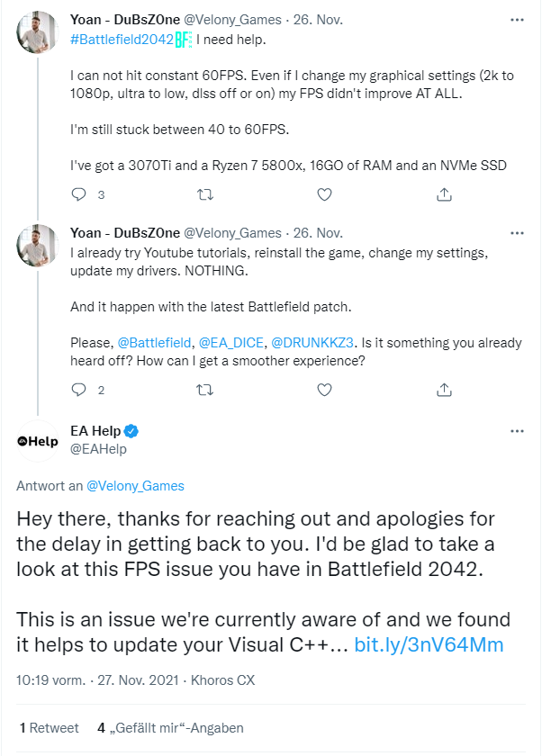Like the second Yoan tweet
542x756 pixels.
[325, 390]
